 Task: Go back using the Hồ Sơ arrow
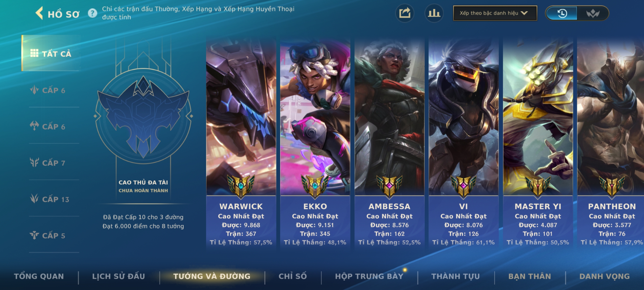tap(39, 13)
